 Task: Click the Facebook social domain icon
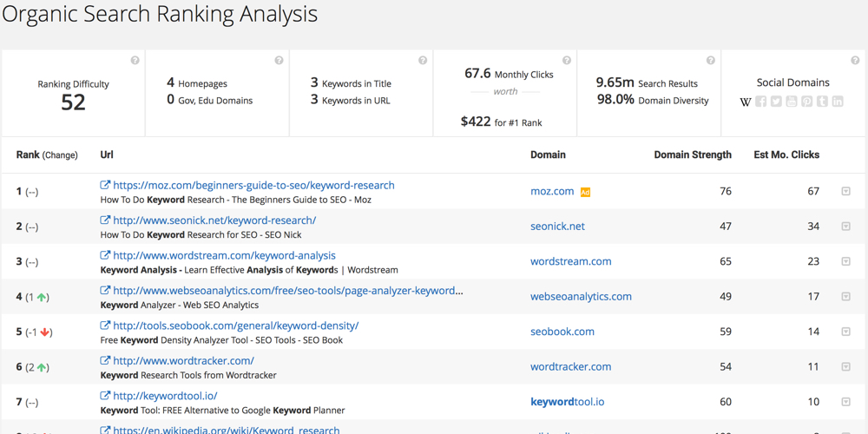(761, 102)
